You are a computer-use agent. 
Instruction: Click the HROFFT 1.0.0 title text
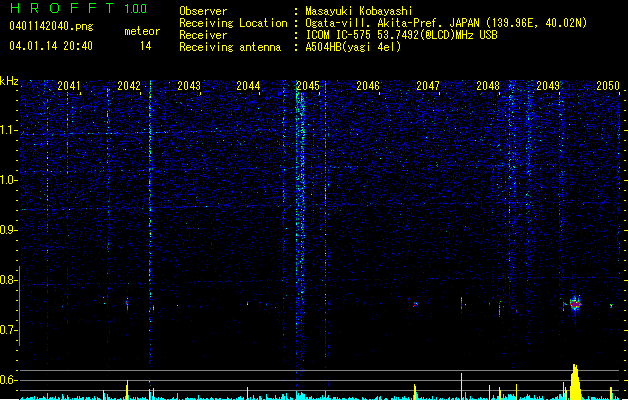tap(78, 8)
